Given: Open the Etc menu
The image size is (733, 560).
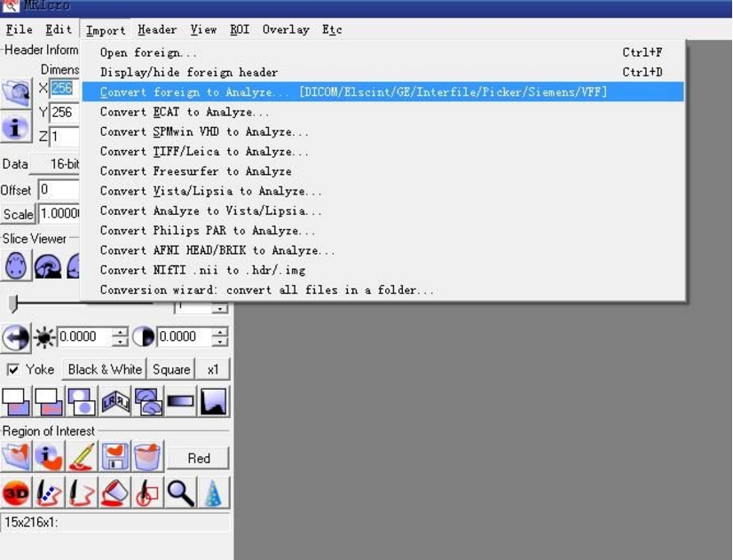Looking at the screenshot, I should [332, 29].
